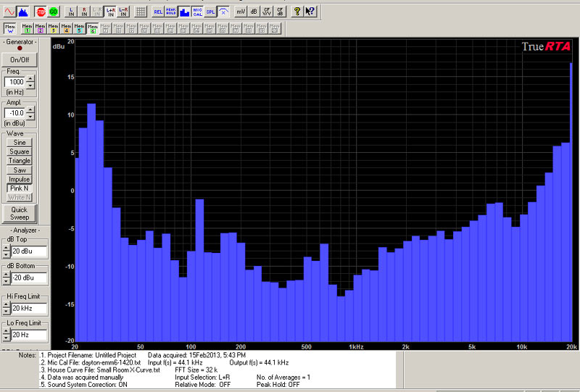Start a Quick Sweep
This screenshot has height=392, width=580.
[x=20, y=213]
